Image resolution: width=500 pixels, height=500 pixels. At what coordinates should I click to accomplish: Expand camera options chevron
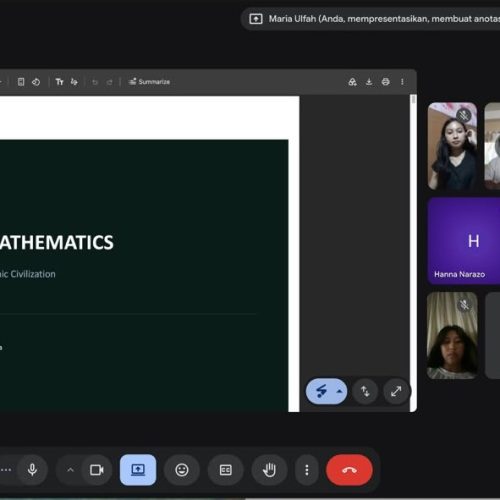tap(70, 470)
